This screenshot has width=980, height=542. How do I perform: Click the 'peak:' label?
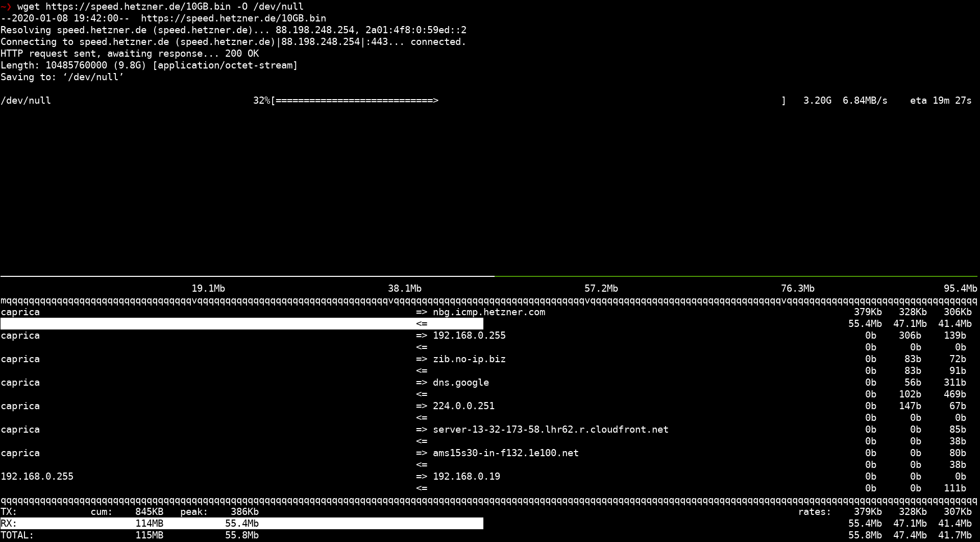tap(194, 512)
